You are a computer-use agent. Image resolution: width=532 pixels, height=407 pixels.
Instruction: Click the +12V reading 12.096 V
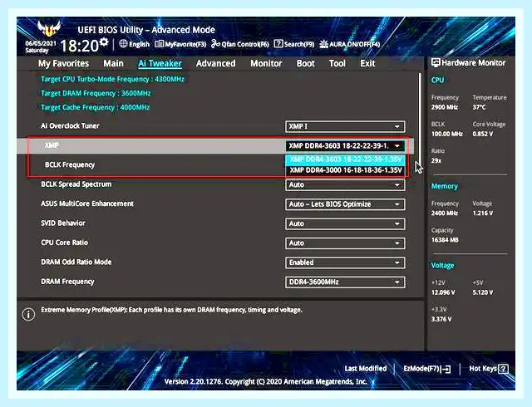[x=443, y=292]
